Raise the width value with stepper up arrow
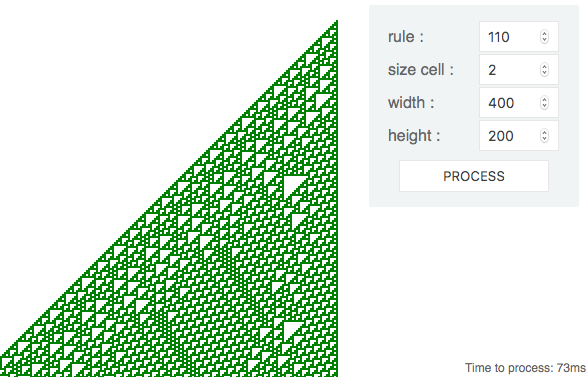The width and height of the screenshot is (587, 377). 544,100
